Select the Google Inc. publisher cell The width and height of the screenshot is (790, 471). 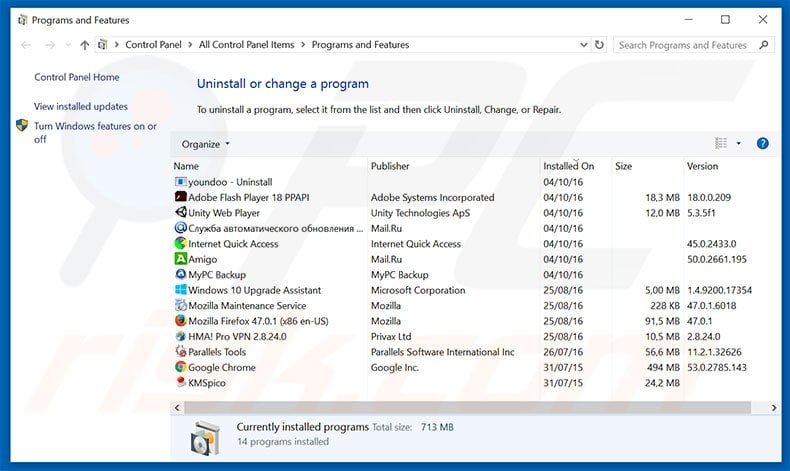coord(394,368)
